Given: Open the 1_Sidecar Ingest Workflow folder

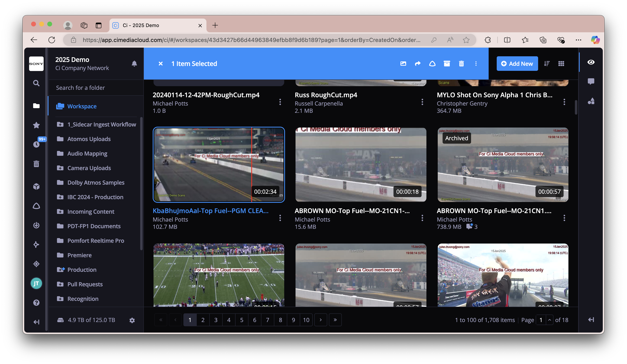Looking at the screenshot, I should pyautogui.click(x=96, y=124).
